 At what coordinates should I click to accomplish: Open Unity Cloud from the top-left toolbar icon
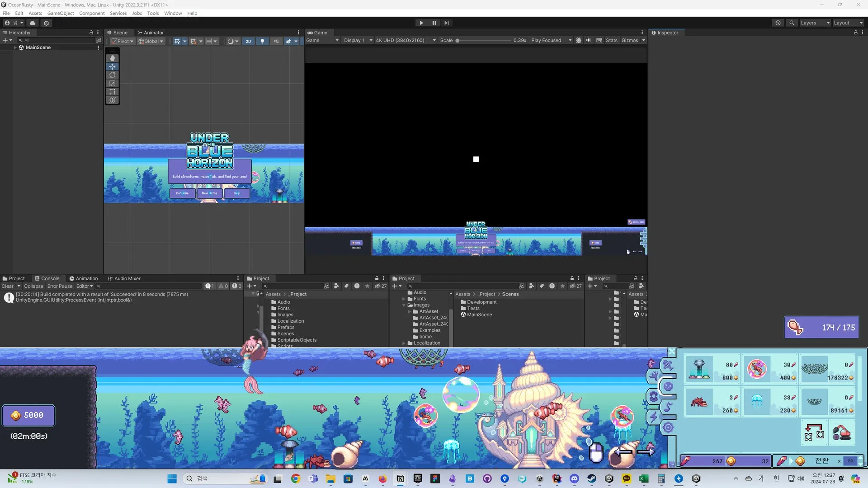coord(33,23)
